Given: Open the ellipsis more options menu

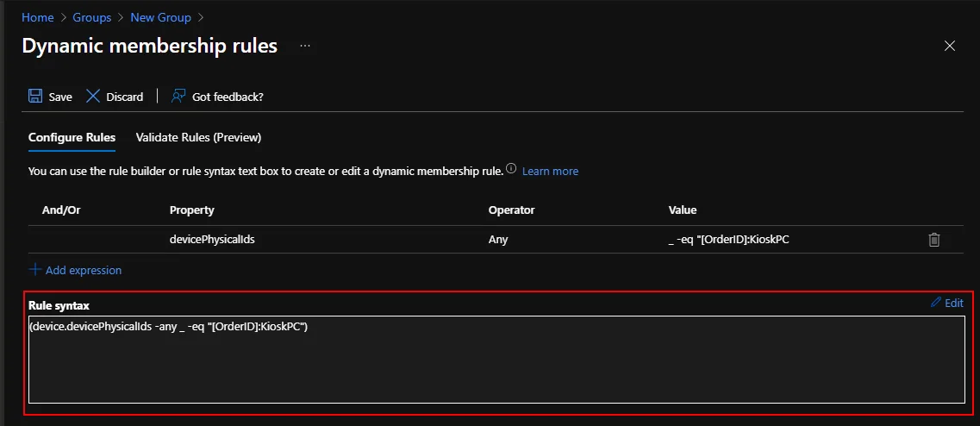Looking at the screenshot, I should [305, 47].
